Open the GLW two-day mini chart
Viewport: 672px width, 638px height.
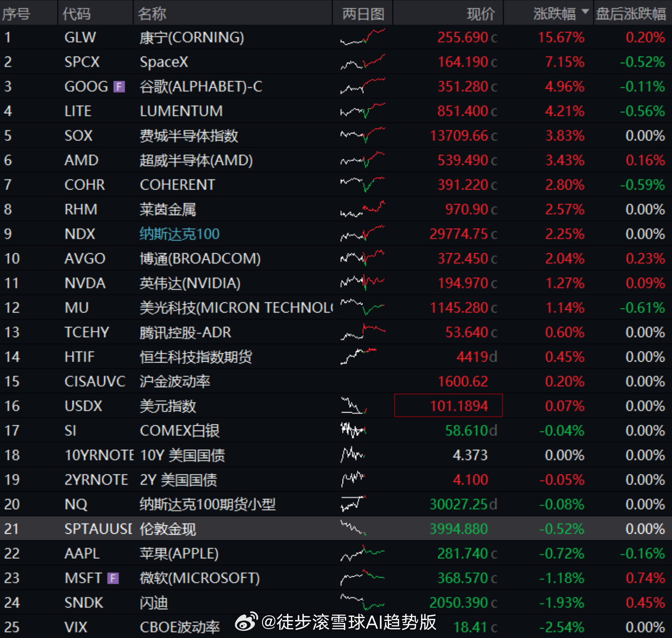pos(362,37)
